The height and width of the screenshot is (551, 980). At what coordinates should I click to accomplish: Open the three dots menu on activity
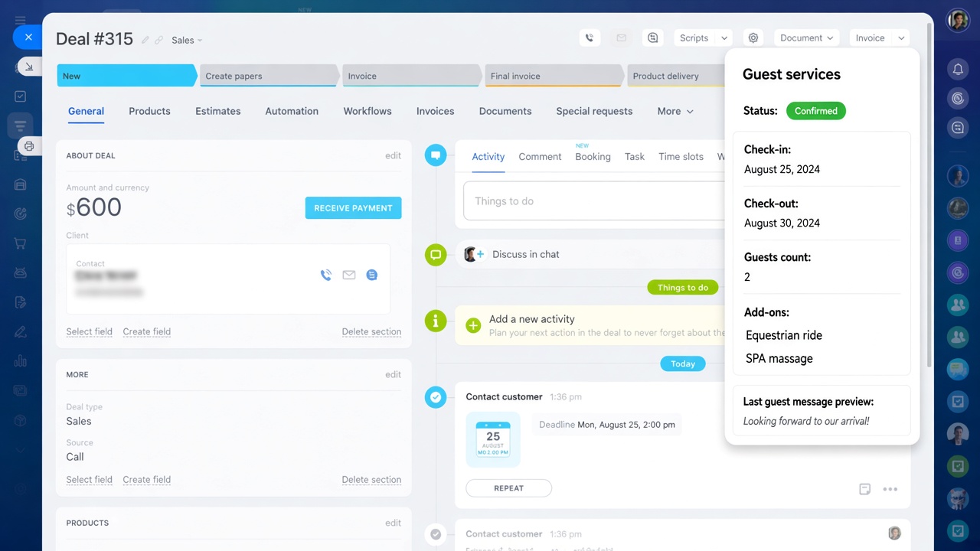click(x=890, y=489)
